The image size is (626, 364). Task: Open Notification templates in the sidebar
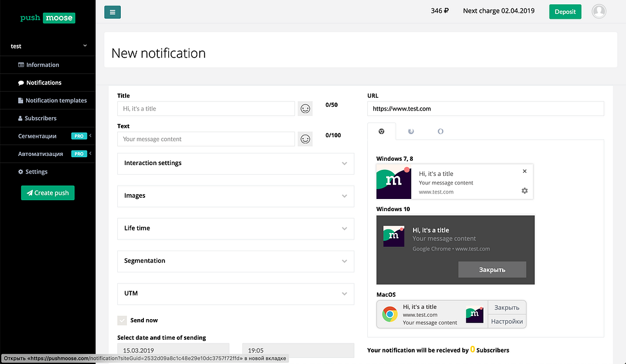click(x=48, y=101)
